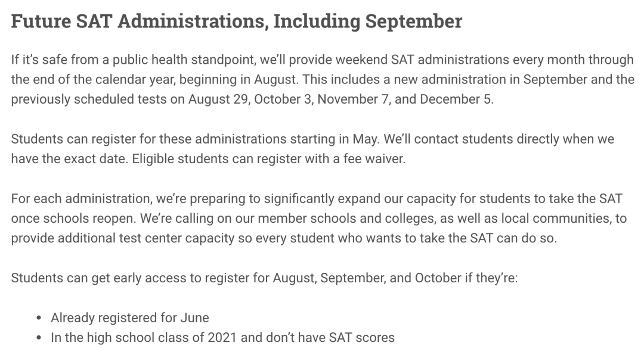Click the paragraph starting "If it's safe"
The width and height of the screenshot is (644, 355).
click(322, 79)
